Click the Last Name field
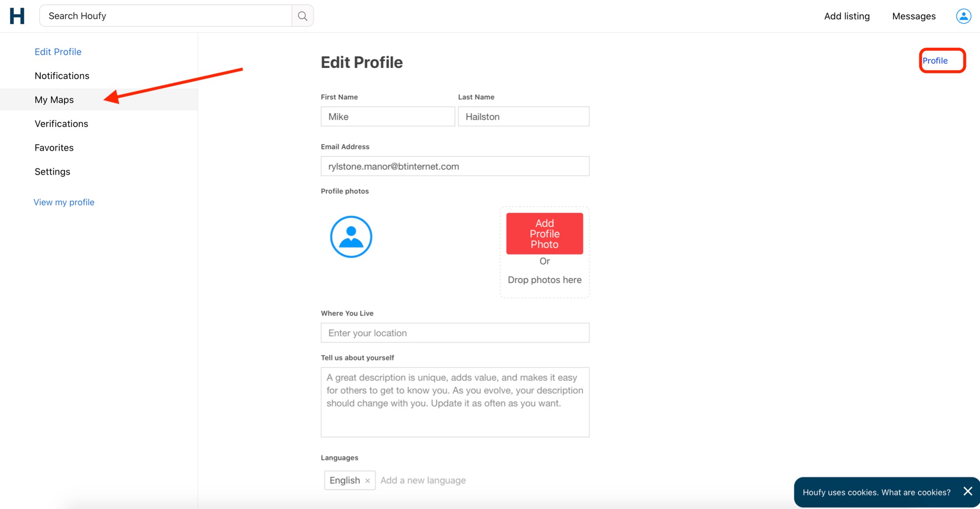 523,116
